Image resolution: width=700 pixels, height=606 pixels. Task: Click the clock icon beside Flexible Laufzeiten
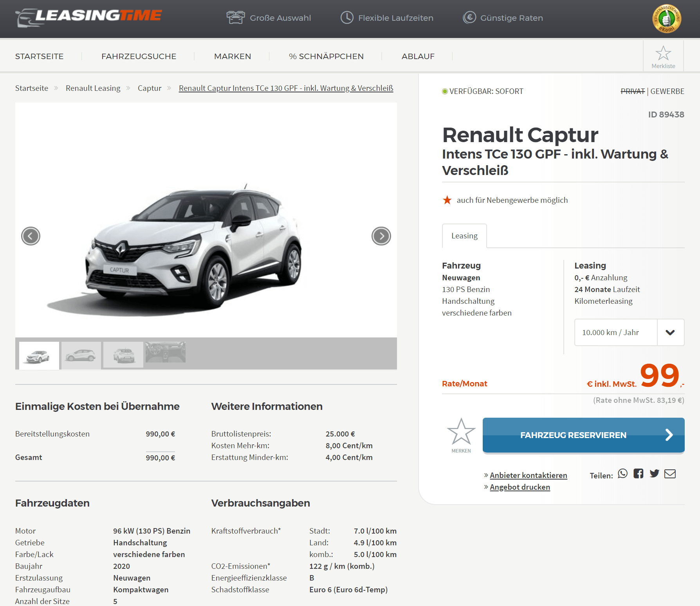pos(347,18)
